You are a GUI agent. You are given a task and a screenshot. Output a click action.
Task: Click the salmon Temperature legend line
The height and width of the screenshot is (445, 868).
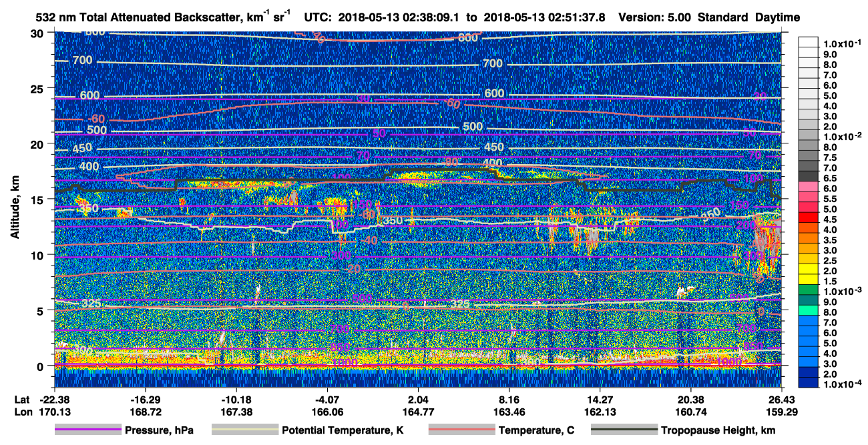(461, 430)
